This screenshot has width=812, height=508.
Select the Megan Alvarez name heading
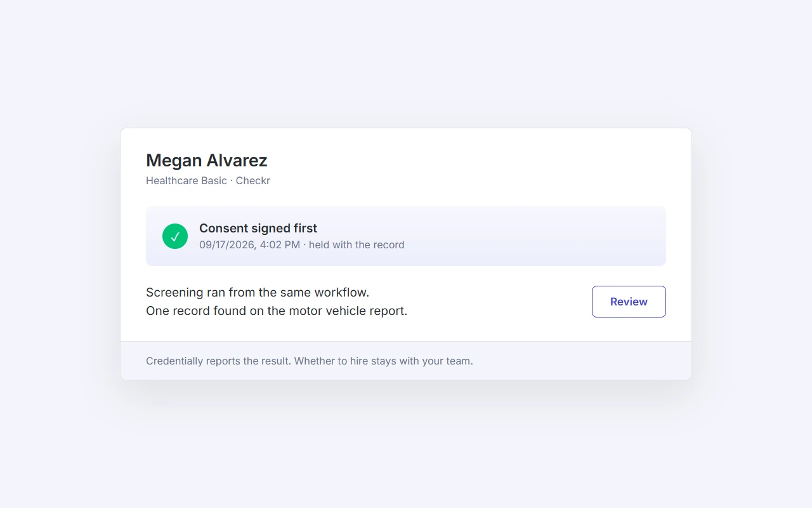[207, 160]
